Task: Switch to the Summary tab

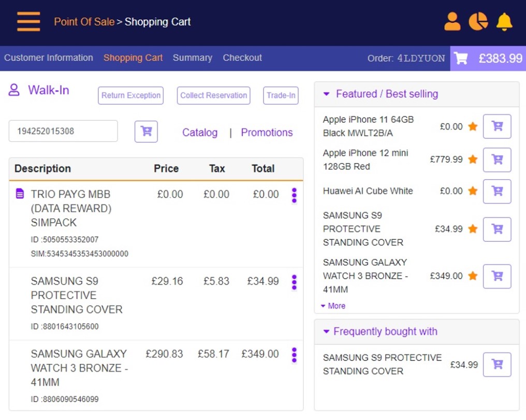Action: [x=193, y=58]
